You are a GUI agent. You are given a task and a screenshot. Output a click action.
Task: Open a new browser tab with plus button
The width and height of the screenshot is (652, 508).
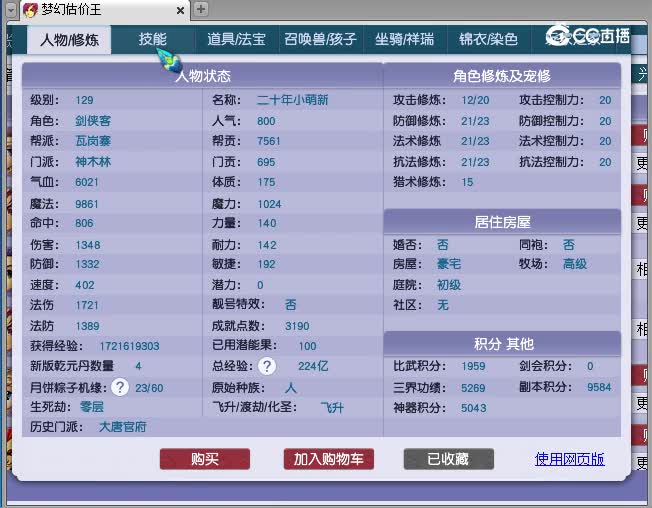click(201, 9)
